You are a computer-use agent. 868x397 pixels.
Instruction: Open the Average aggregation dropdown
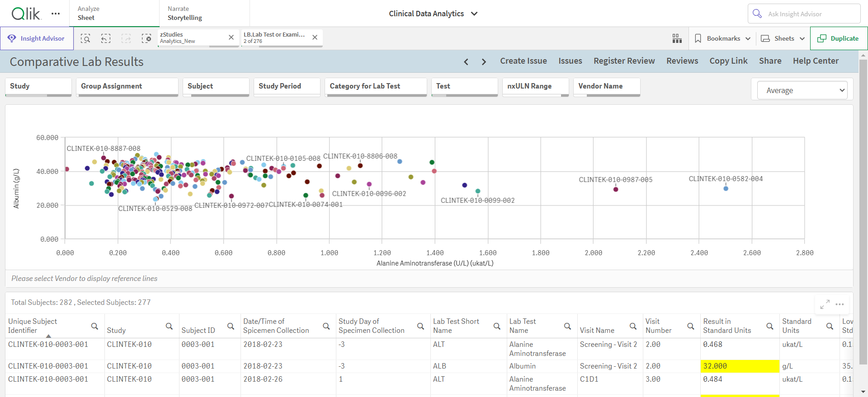point(802,90)
